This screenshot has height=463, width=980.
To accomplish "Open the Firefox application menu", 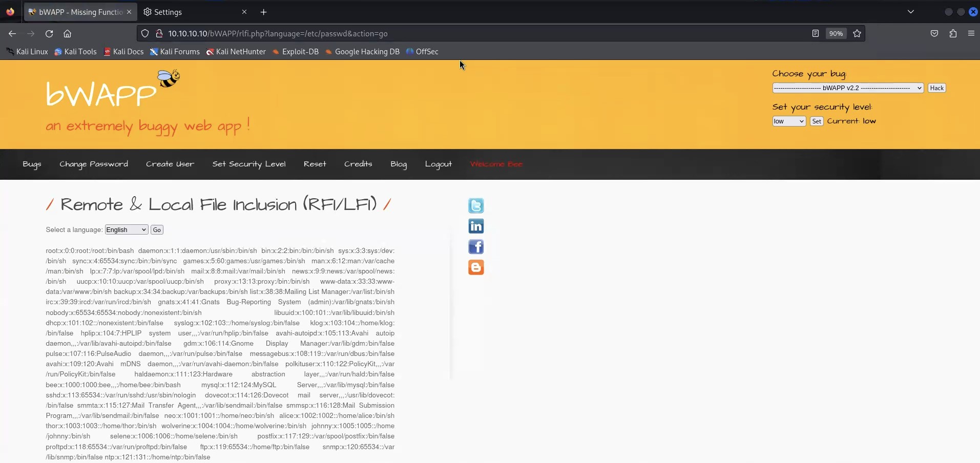I will (971, 33).
